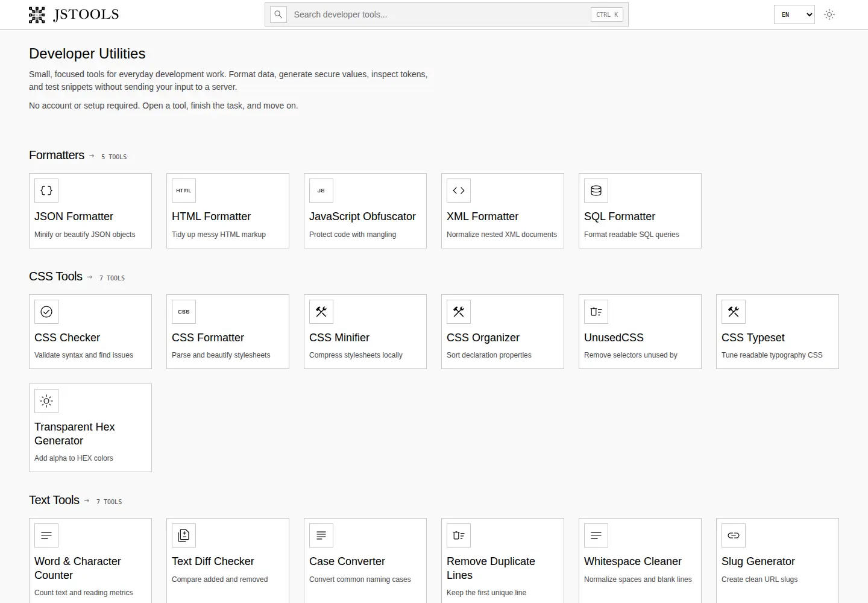Open the EN language dropdown

pos(794,14)
